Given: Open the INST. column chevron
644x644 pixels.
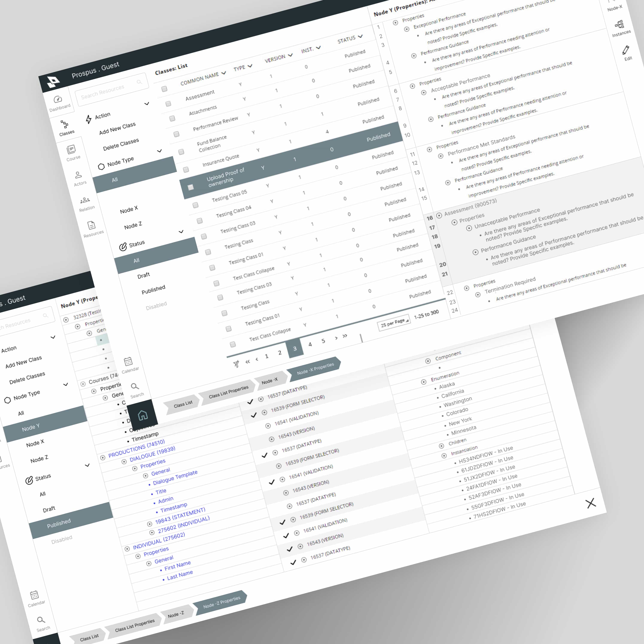Looking at the screenshot, I should tap(318, 48).
